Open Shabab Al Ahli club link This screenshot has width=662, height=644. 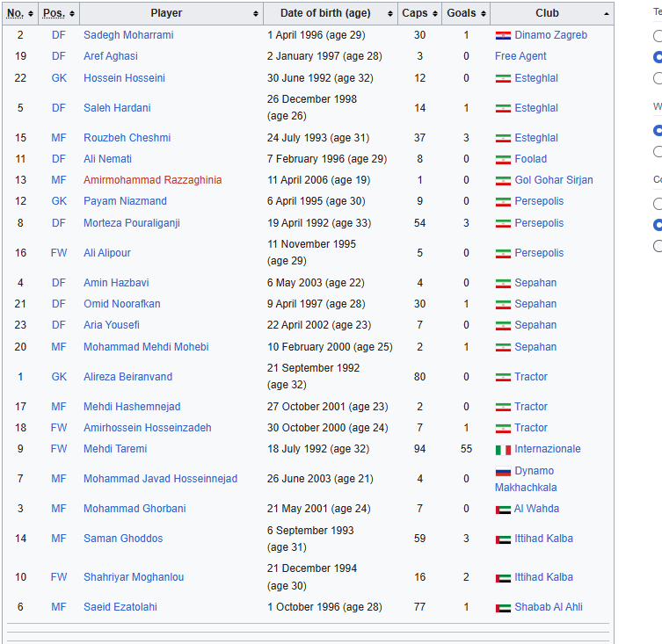point(549,607)
